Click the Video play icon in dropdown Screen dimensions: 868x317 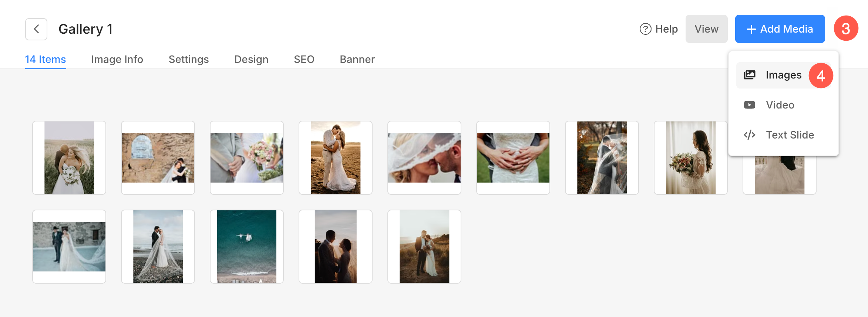pyautogui.click(x=749, y=105)
